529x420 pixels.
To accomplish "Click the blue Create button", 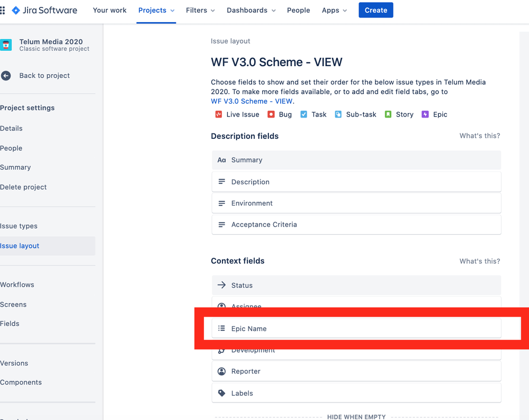I will click(376, 10).
